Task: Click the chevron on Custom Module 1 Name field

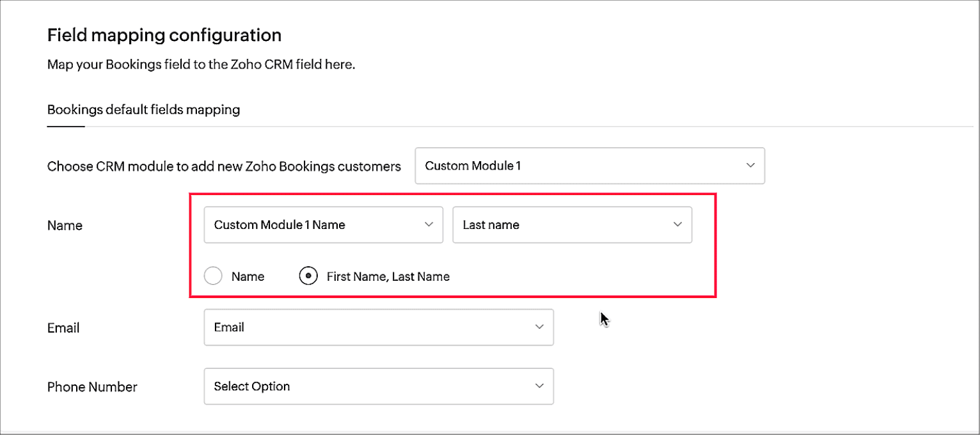Action: pos(429,225)
